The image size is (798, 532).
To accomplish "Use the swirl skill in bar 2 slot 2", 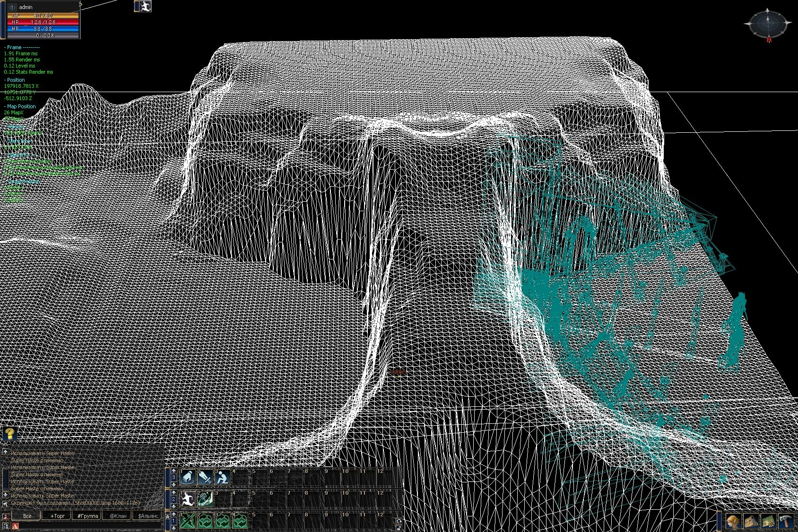I will (x=205, y=499).
